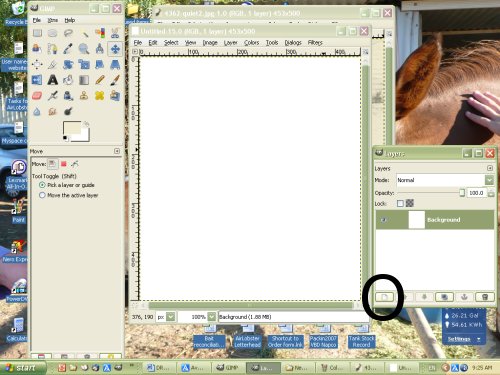Toggle Background layer visibility eye
The image size is (500, 375).
(384, 220)
